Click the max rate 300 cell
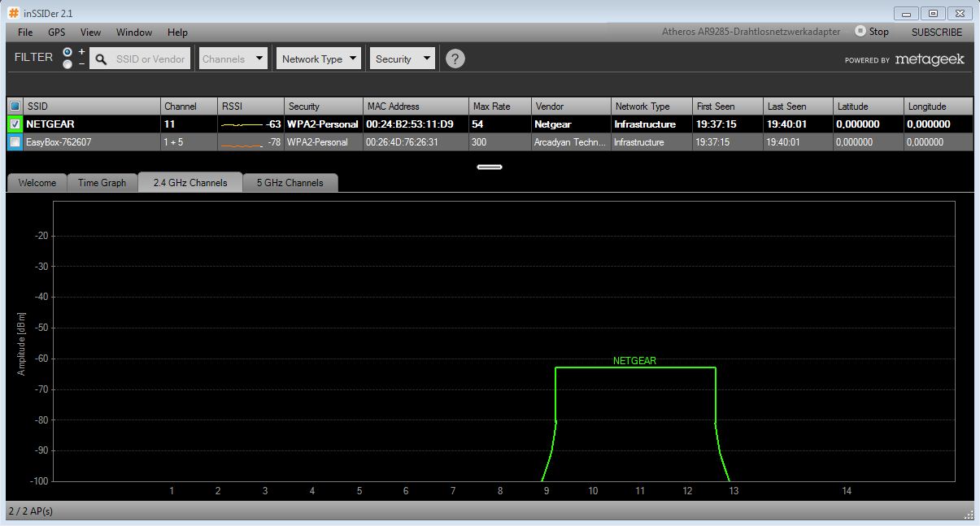The height and width of the screenshot is (526, 980). pos(500,142)
